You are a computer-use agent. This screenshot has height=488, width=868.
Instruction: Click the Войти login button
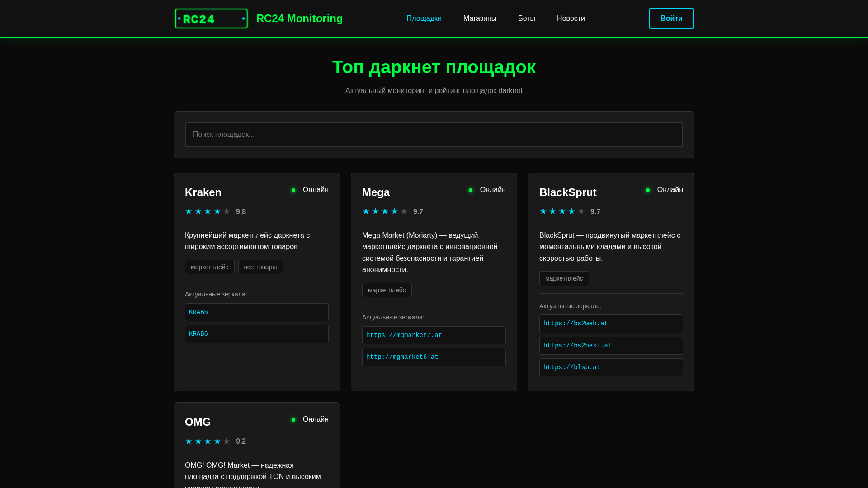671,19
